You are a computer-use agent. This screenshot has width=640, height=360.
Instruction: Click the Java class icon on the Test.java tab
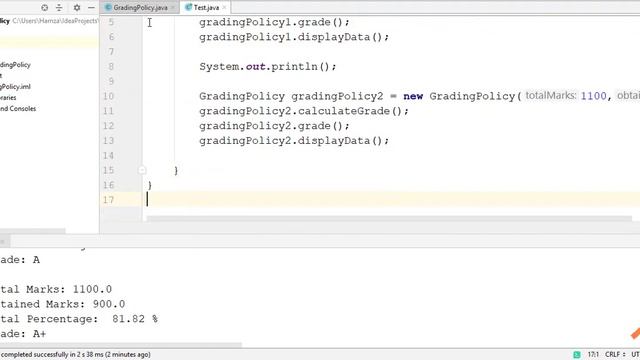189,7
